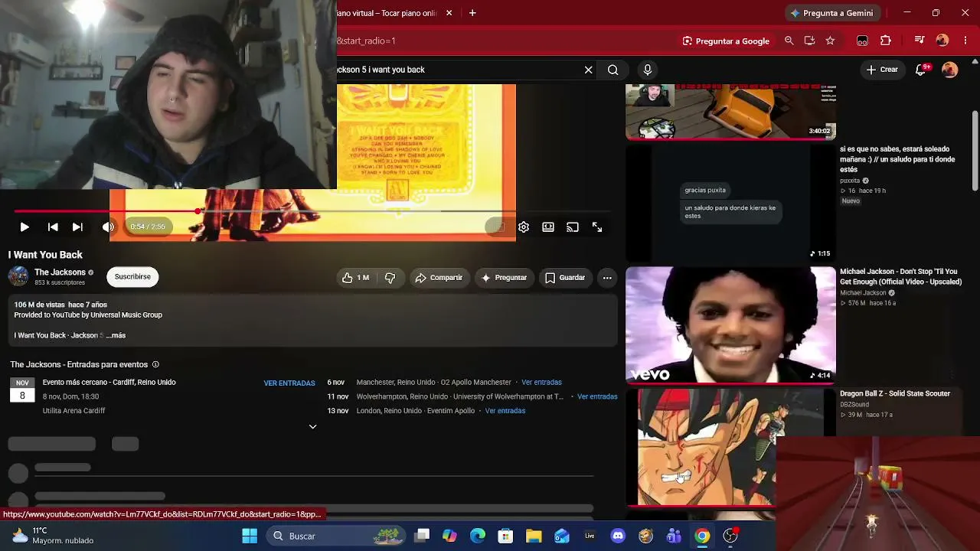Open the Chrome three-dot menu
The width and height of the screenshot is (980, 551).
965,41
